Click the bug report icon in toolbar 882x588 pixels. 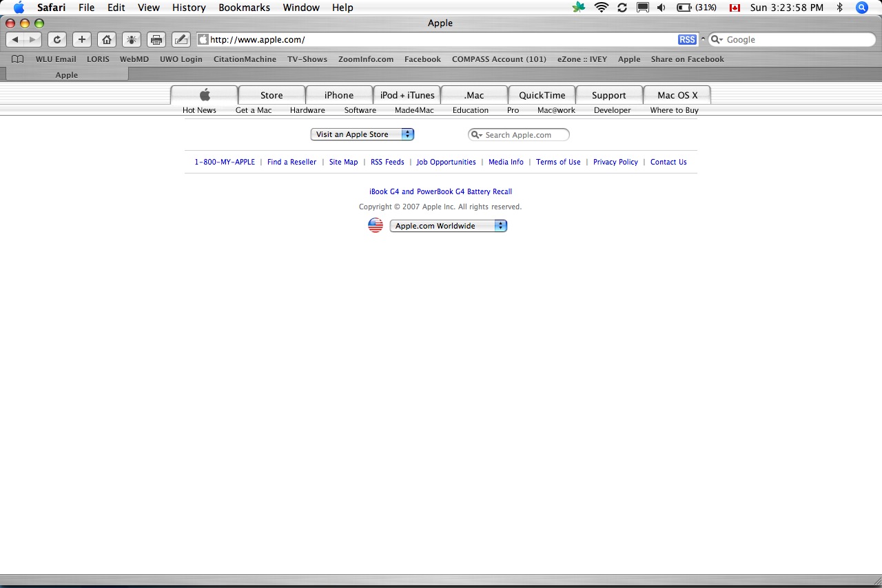click(131, 39)
